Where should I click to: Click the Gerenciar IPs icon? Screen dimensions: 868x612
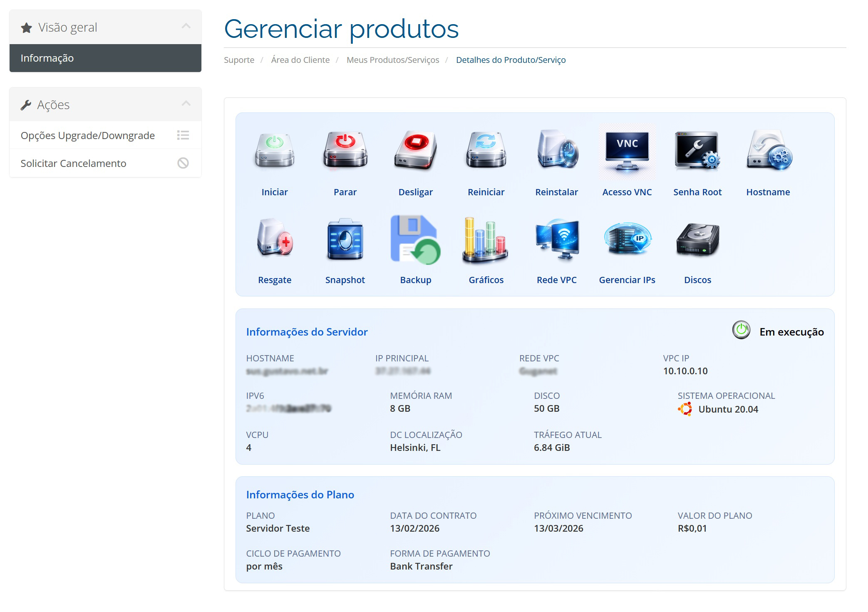point(627,239)
